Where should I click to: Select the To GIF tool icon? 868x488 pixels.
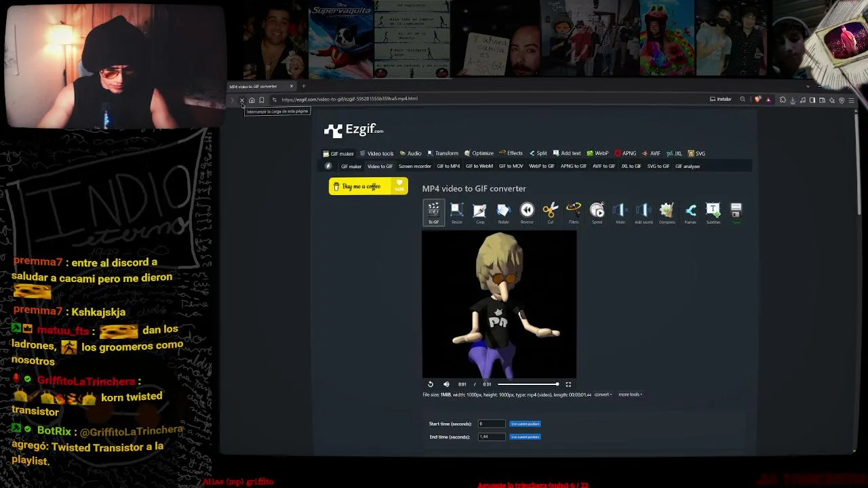pyautogui.click(x=433, y=212)
